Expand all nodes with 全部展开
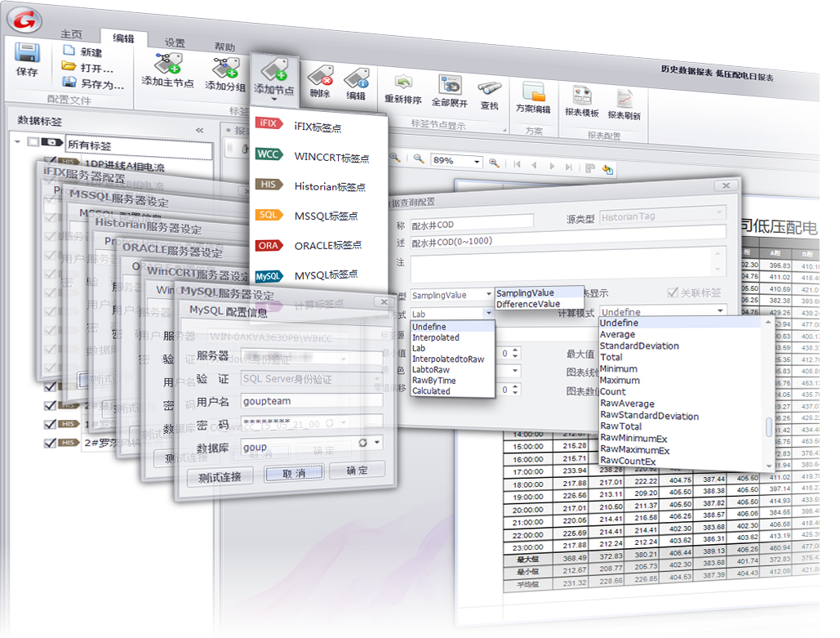Screen dimensions: 840x638 click(x=450, y=91)
